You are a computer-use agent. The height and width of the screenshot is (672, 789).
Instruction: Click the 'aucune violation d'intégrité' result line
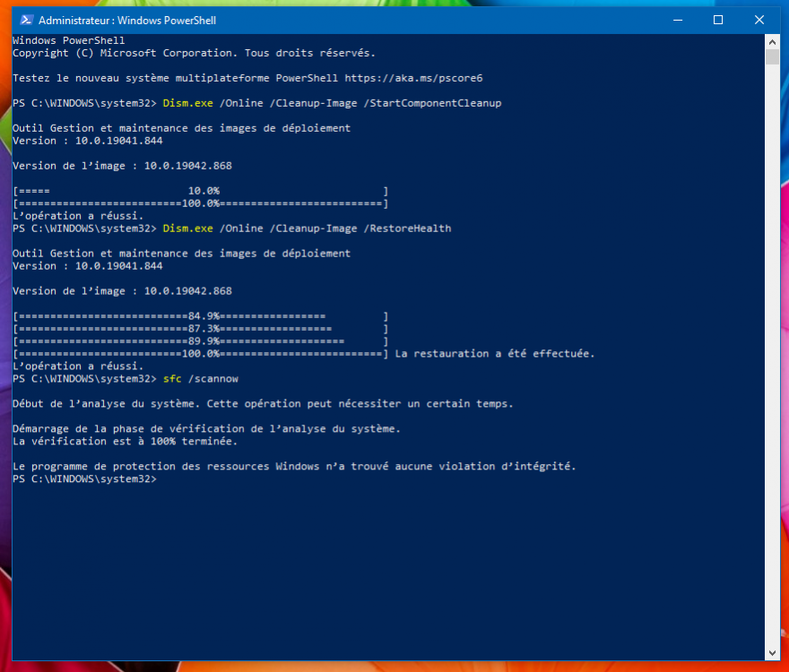point(294,466)
